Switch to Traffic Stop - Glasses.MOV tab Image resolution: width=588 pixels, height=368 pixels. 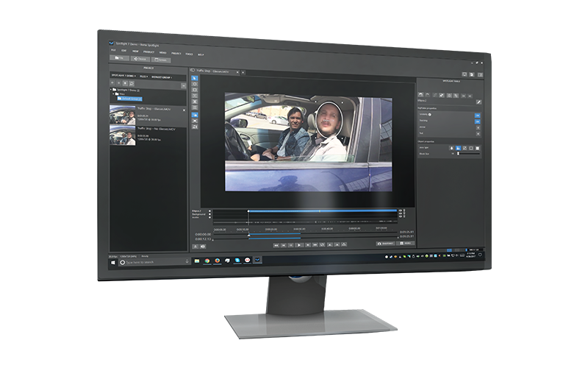pos(214,71)
